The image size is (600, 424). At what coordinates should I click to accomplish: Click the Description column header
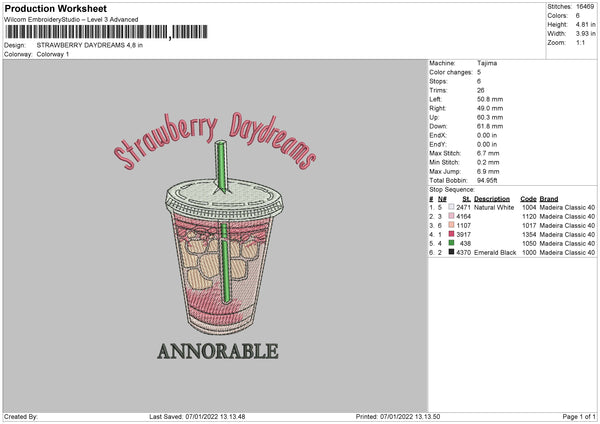pos(492,199)
